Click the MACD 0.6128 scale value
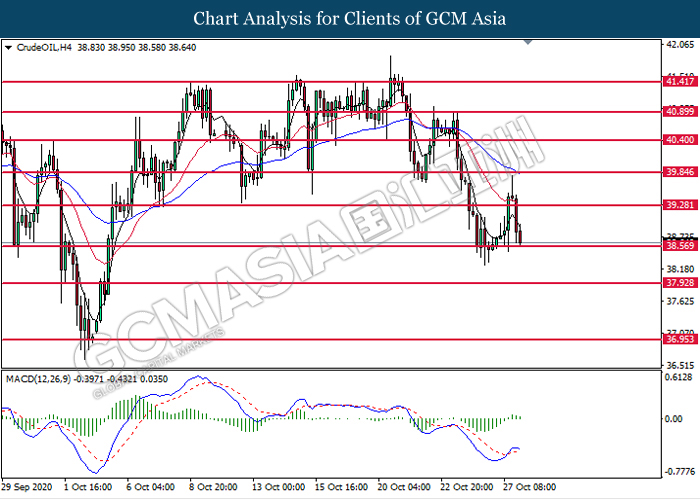 click(679, 377)
